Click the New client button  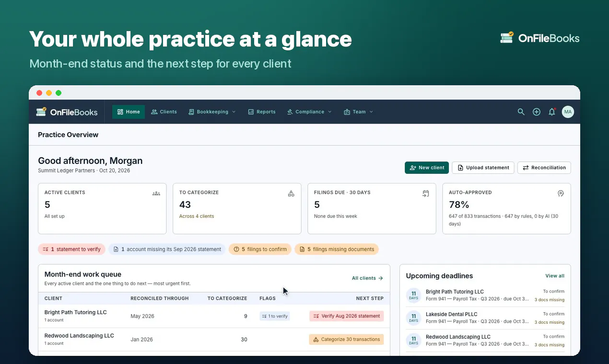click(x=427, y=168)
